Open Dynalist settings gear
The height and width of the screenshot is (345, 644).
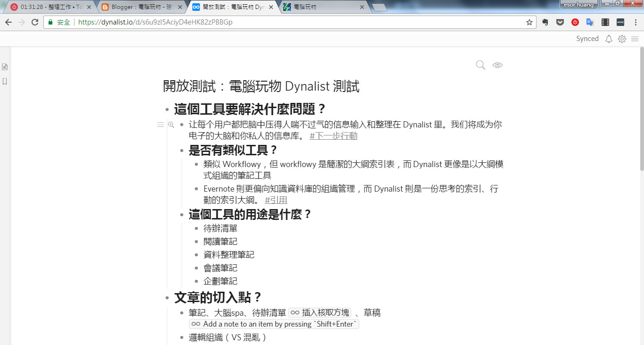tap(622, 39)
